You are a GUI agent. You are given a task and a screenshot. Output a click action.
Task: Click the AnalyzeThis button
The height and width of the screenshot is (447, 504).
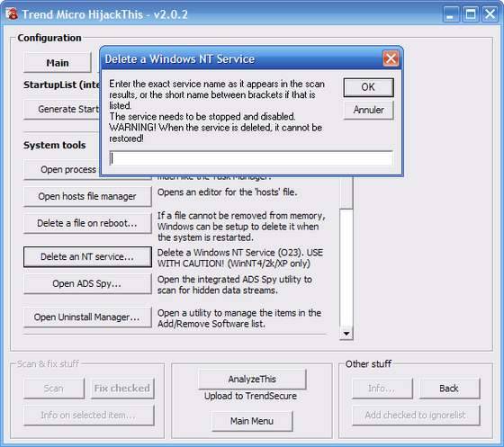(x=252, y=380)
